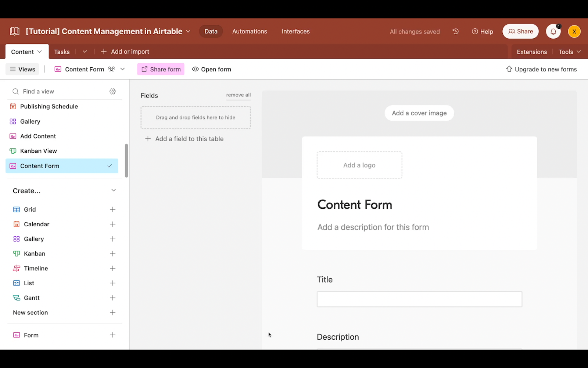This screenshot has height=368, width=588.
Task: Toggle the Views sidebar
Action: (x=22, y=69)
